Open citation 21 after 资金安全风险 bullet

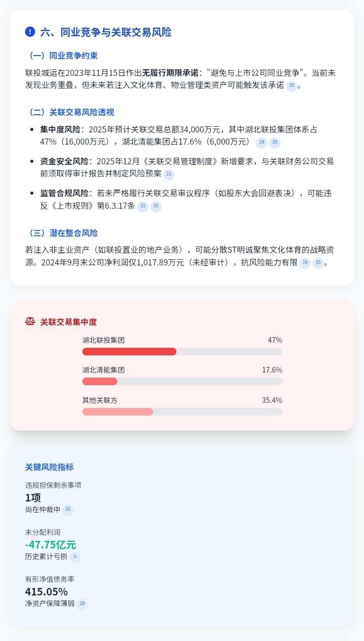click(169, 174)
